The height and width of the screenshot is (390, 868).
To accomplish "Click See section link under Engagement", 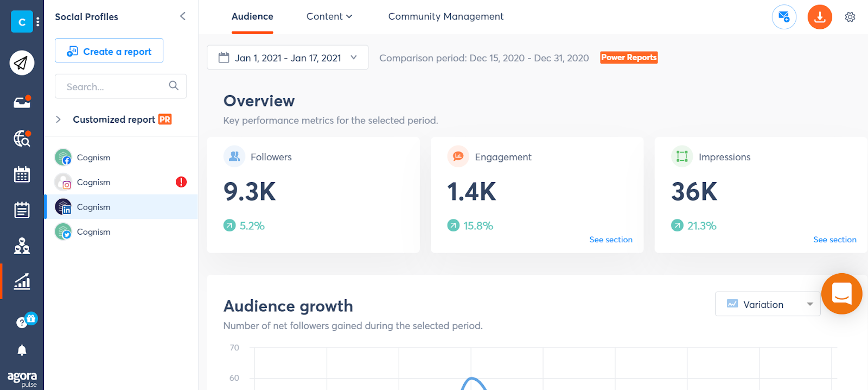I will click(611, 240).
